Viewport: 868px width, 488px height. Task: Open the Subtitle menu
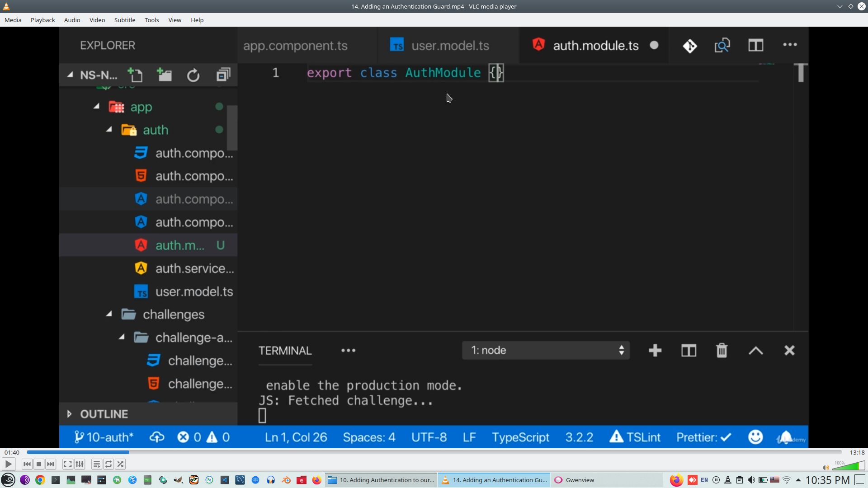[124, 20]
